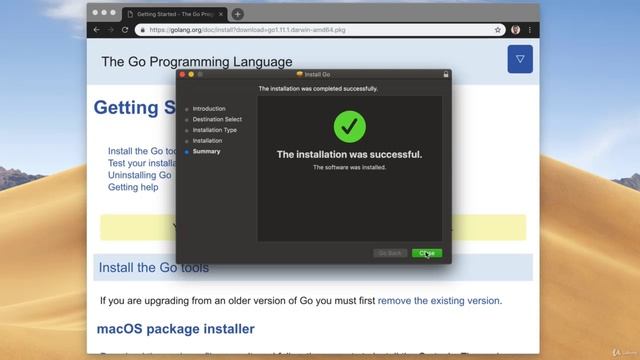Viewport: 640px width, 360px height.
Task: Select Summary step in installer sidebar
Action: (x=207, y=151)
